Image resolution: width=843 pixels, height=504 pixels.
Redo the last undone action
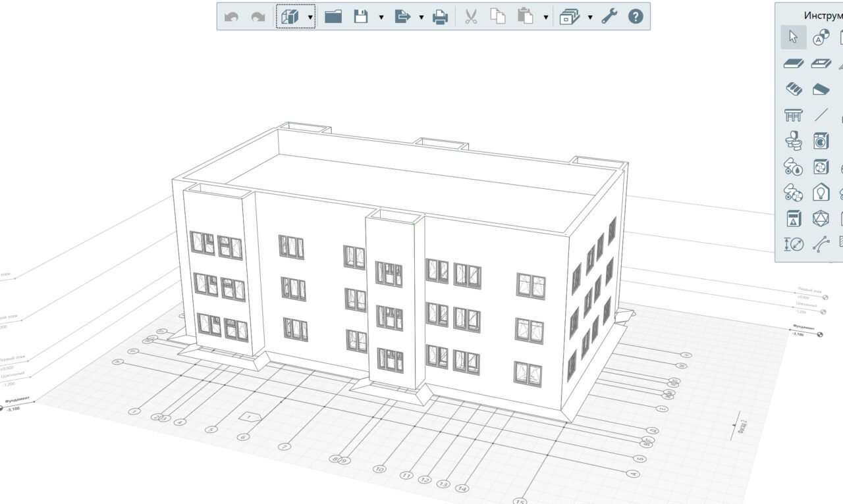[258, 17]
